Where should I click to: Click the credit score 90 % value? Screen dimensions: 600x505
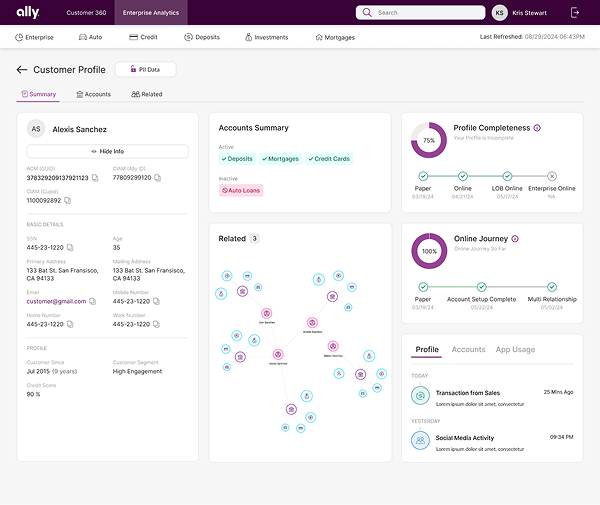[33, 394]
